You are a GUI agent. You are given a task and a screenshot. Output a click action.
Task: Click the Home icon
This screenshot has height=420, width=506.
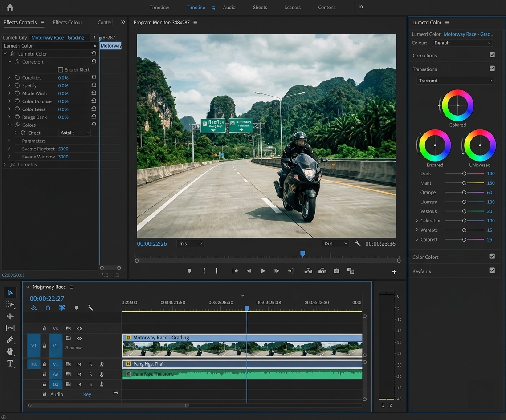(x=10, y=7)
